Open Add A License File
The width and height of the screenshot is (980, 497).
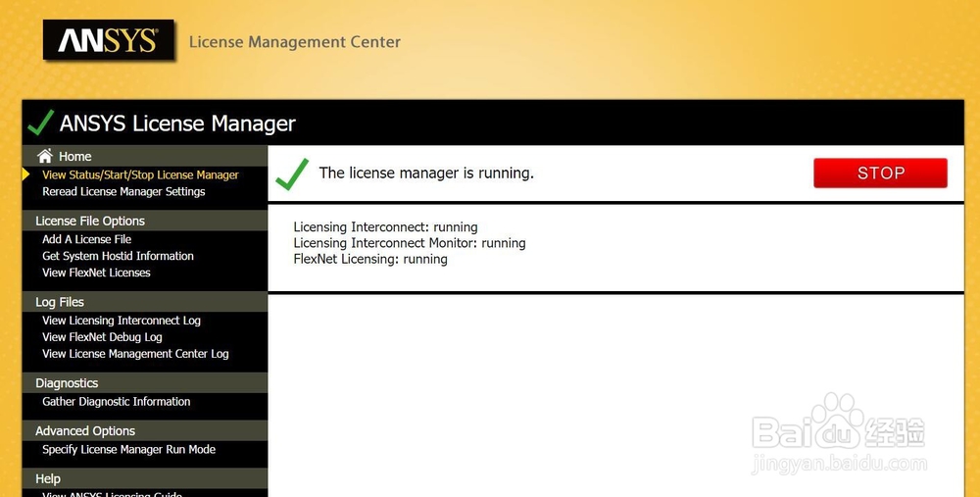click(87, 239)
